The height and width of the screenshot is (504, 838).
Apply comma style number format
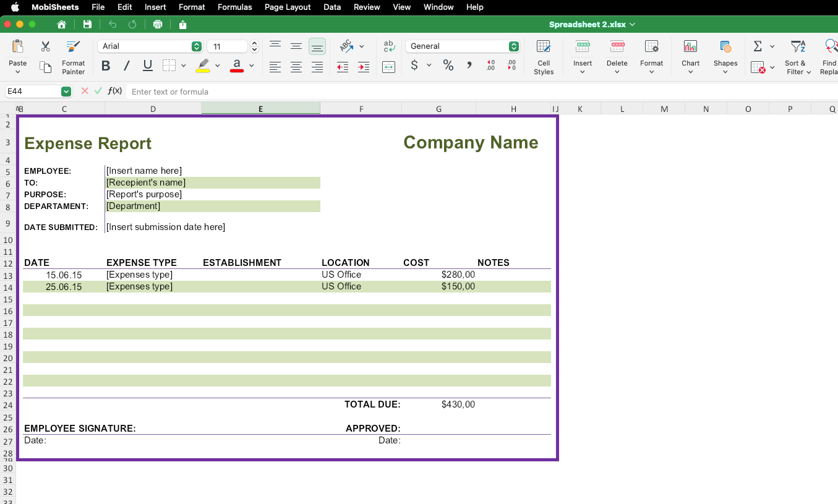point(469,66)
